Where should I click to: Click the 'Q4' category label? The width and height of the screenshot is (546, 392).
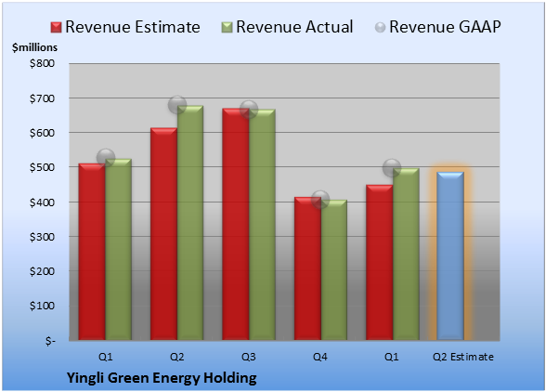pos(320,357)
